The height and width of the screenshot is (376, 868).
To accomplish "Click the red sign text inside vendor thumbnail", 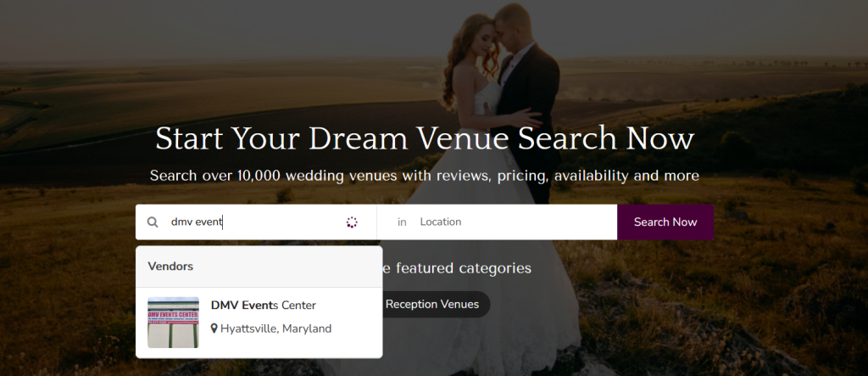I will tap(173, 314).
